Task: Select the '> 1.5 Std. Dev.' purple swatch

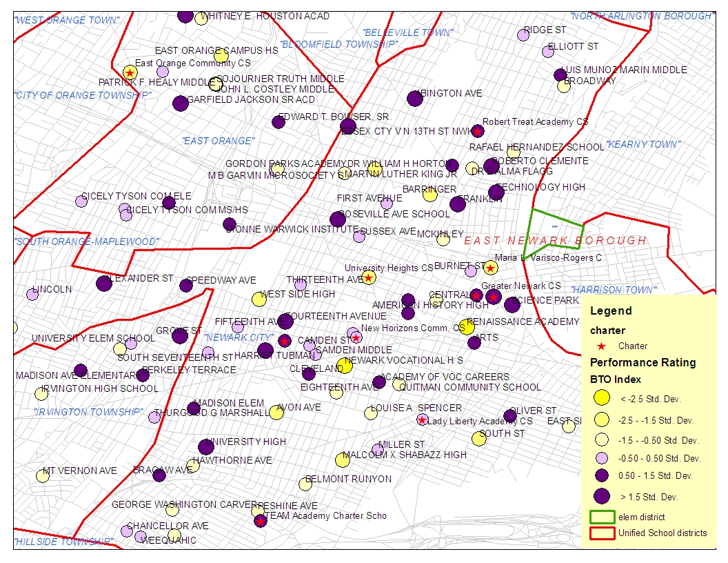Action: click(x=602, y=496)
